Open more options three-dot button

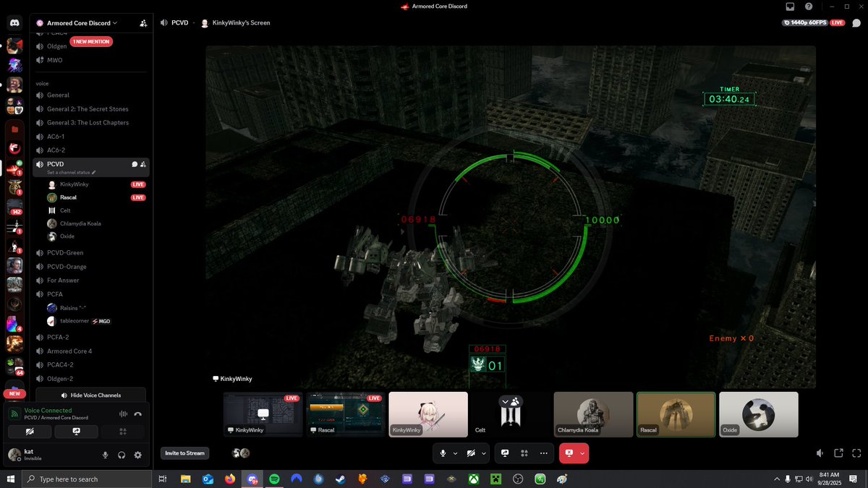pyautogui.click(x=543, y=453)
